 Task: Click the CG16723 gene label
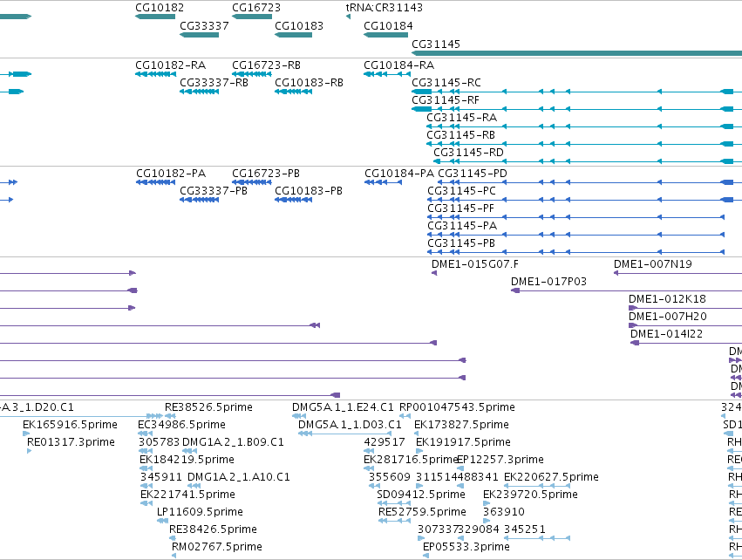click(256, 8)
